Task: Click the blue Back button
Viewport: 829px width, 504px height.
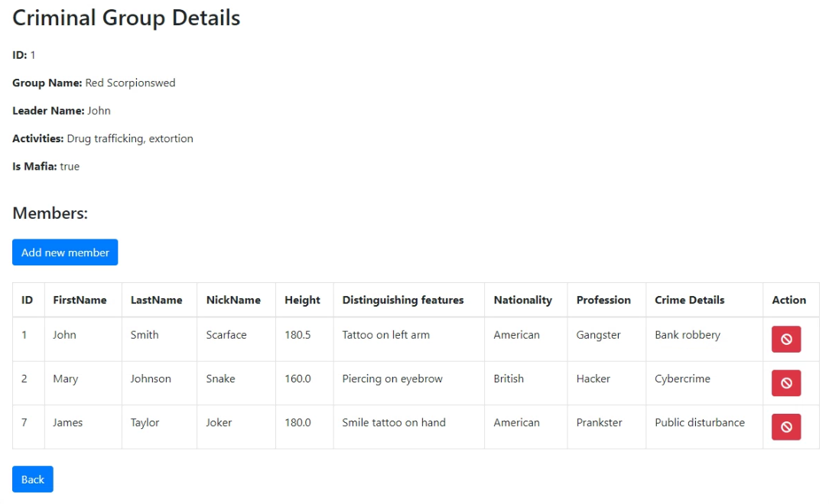Action: pos(33,479)
